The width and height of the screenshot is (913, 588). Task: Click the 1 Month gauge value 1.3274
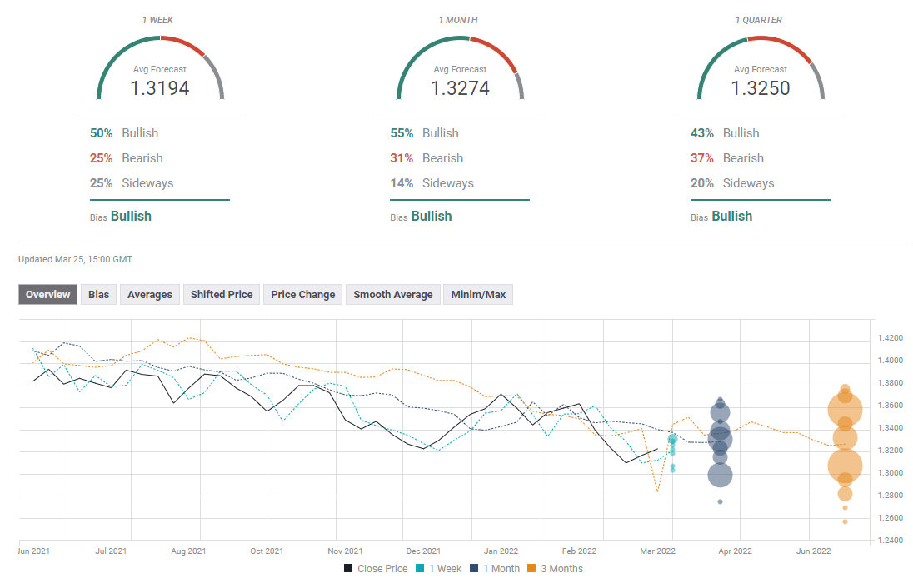460,88
